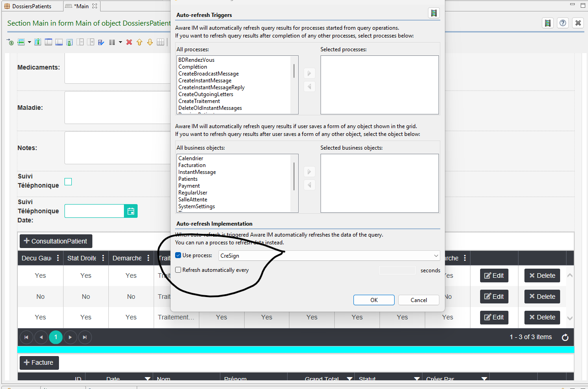Expand the dropdown arrow beside lines list icon

120,42
